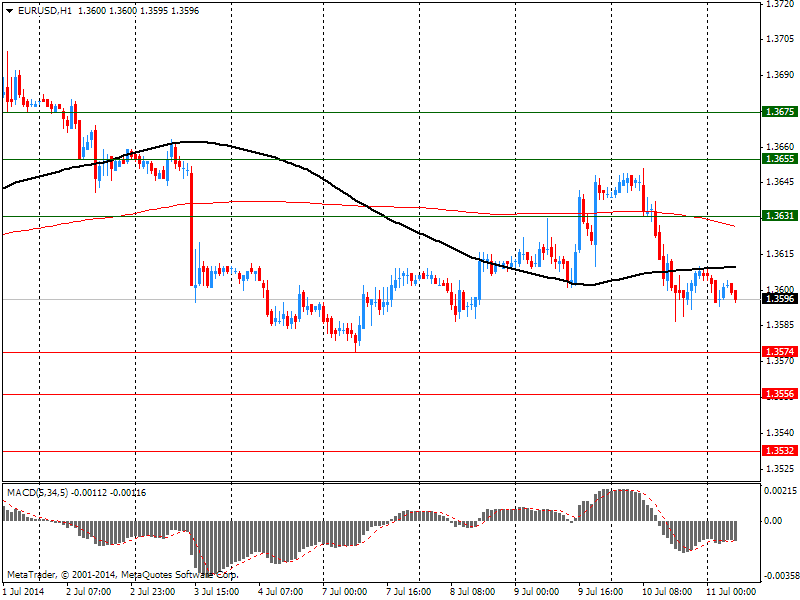800x600 pixels.
Task: Click the MACD(5,34,5) indicator label
Action: tap(37, 492)
